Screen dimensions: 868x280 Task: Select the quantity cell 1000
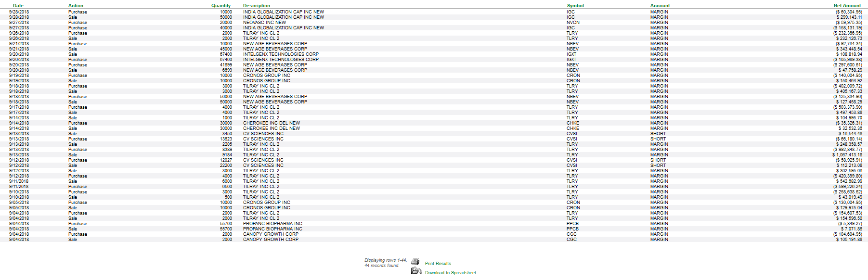click(227, 118)
